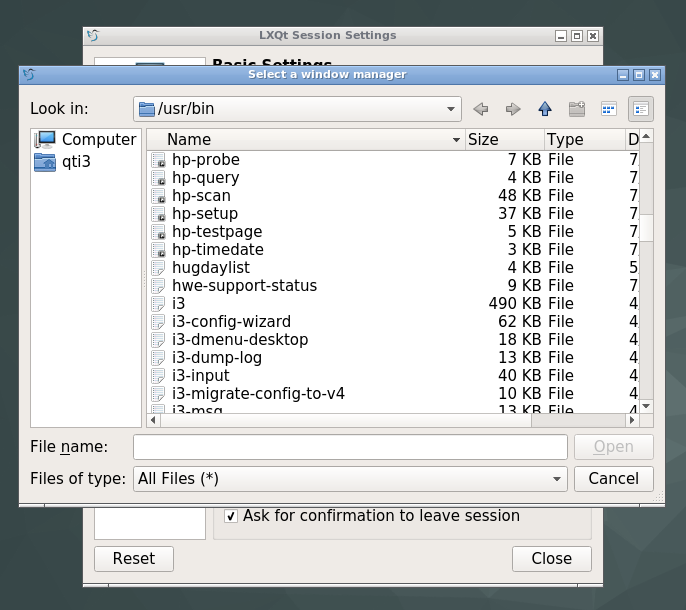Click the hugdaylist file icon
Viewport: 686px width, 610px height.
point(158,267)
